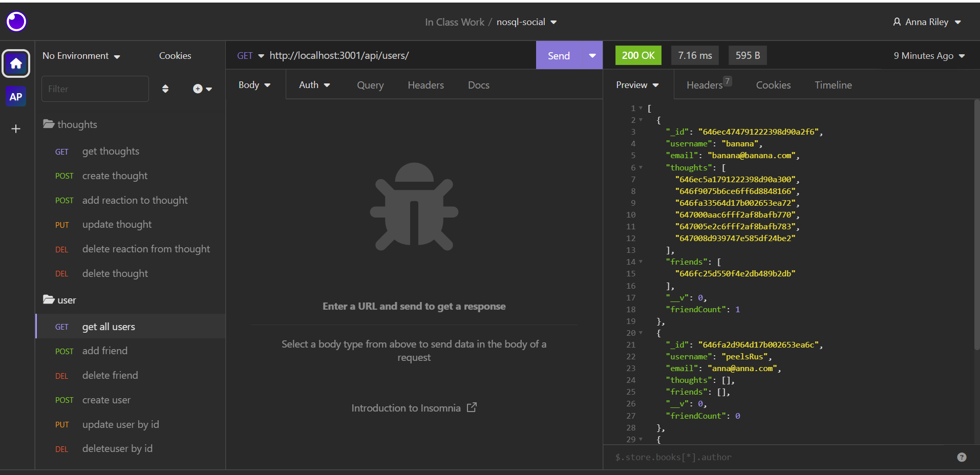Click the green 200 OK status indicator
980x475 pixels.
point(637,55)
